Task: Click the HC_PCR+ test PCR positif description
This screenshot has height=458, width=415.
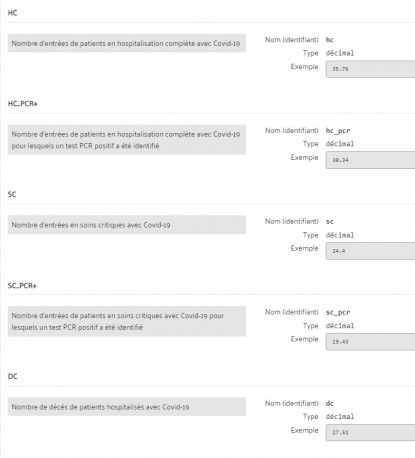Action: (x=127, y=140)
